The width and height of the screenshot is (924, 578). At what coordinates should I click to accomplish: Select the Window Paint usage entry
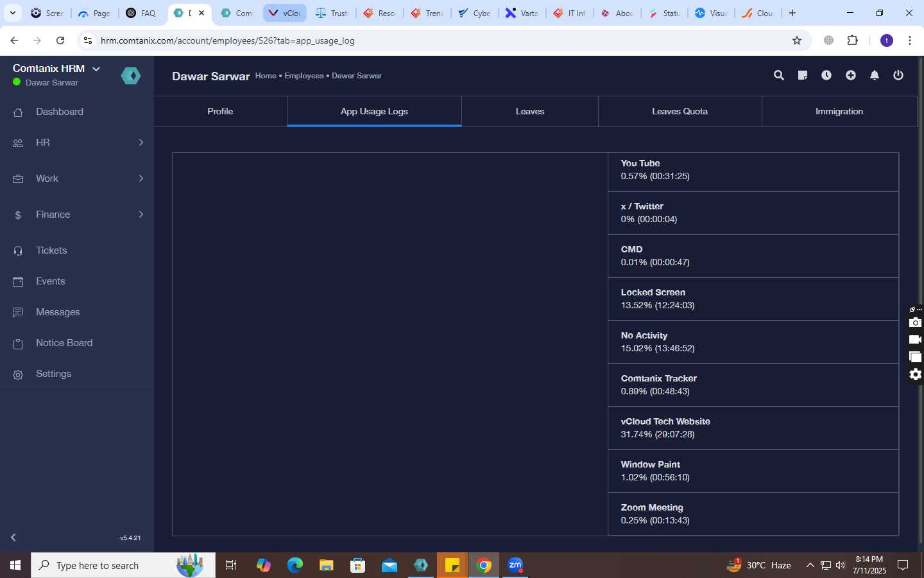[x=753, y=471]
